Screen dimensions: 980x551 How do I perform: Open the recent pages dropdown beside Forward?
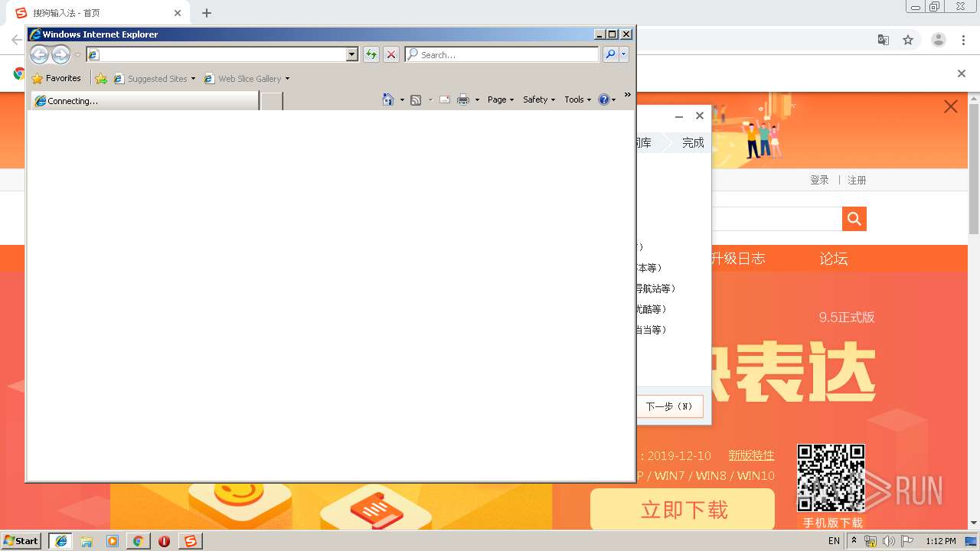(x=77, y=55)
